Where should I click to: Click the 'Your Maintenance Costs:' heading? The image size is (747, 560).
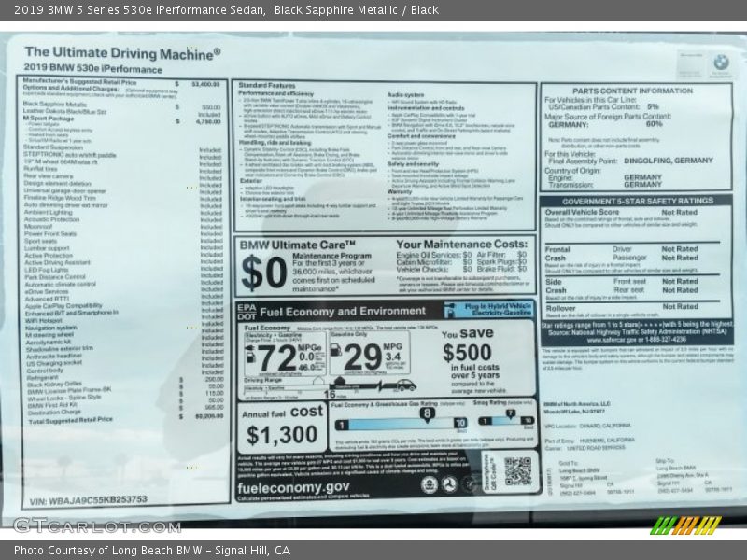pyautogui.click(x=461, y=245)
